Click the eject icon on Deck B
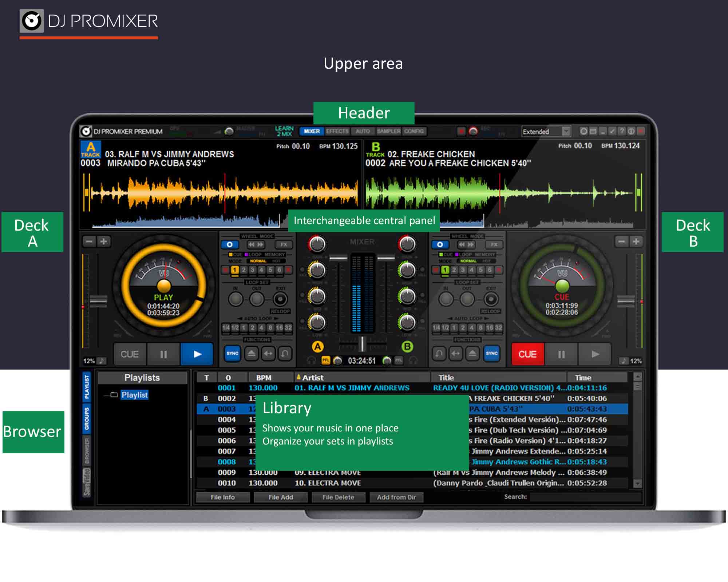 click(472, 352)
